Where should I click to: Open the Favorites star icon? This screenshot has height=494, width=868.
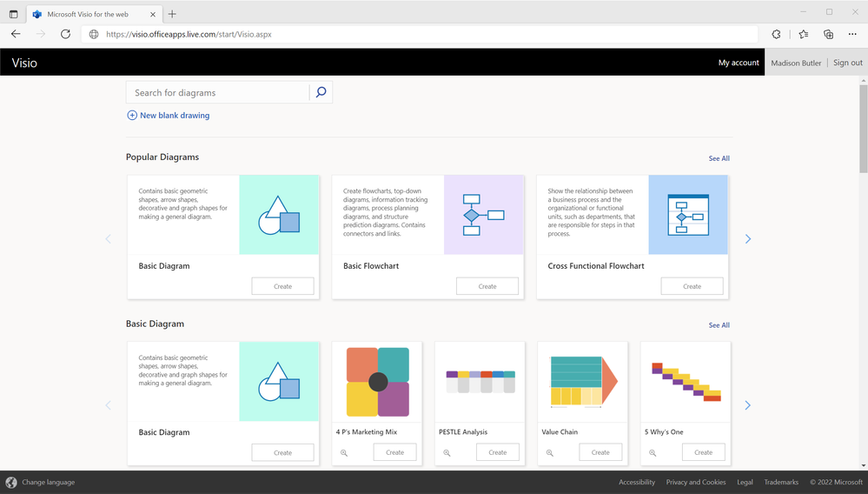803,34
